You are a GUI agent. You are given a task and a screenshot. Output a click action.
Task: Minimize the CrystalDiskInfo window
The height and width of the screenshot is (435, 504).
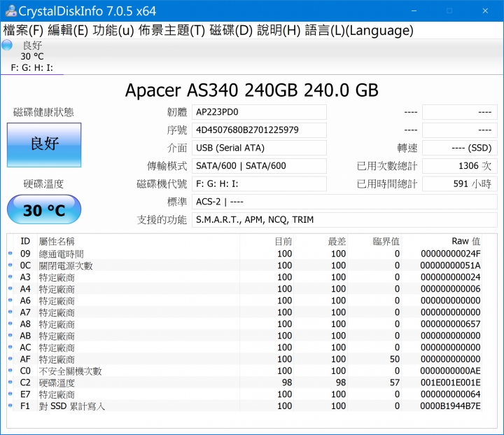click(x=414, y=11)
